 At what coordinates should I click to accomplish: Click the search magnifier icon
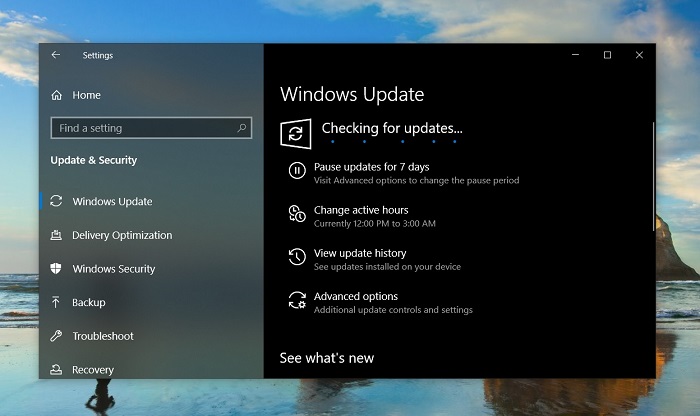tap(242, 128)
